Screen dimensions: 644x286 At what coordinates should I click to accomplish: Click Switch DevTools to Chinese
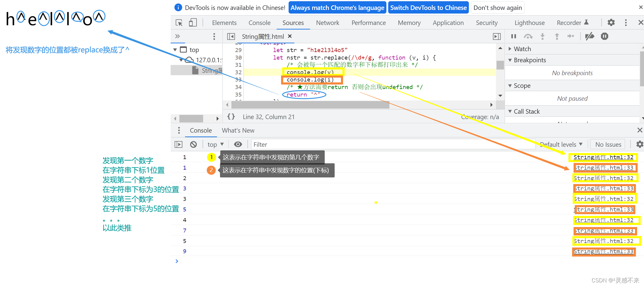click(428, 8)
